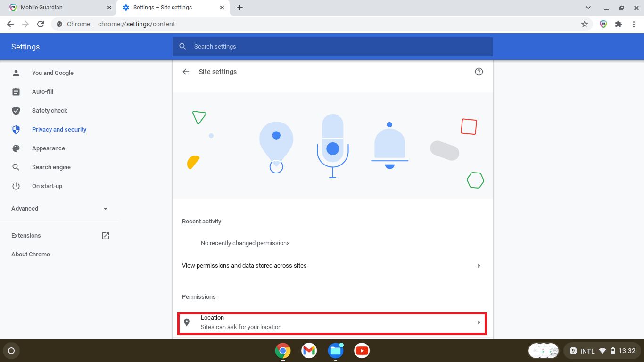Click the magnifier icon in Search settings
Image resolution: width=644 pixels, height=362 pixels.
coord(183,47)
